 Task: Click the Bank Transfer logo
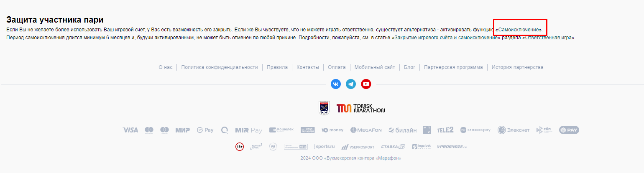307,130
